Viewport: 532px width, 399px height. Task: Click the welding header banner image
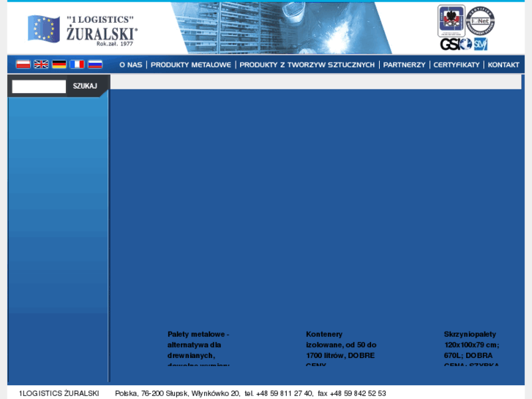pos(282,28)
